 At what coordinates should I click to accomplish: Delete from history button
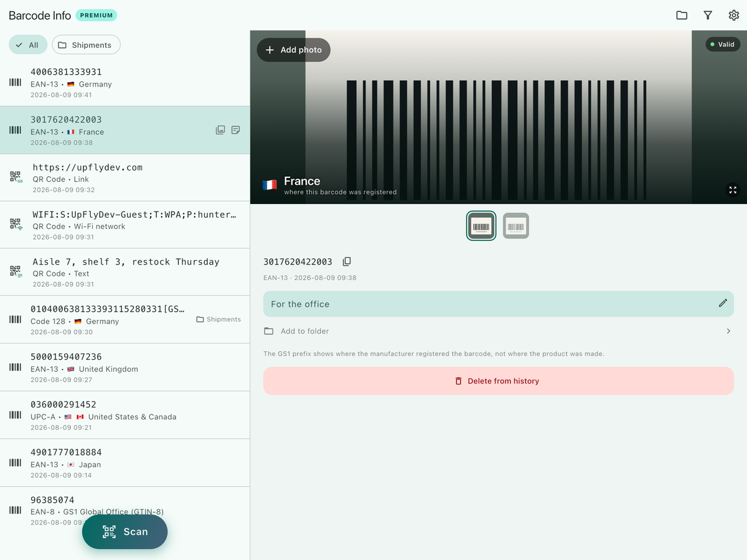(499, 381)
